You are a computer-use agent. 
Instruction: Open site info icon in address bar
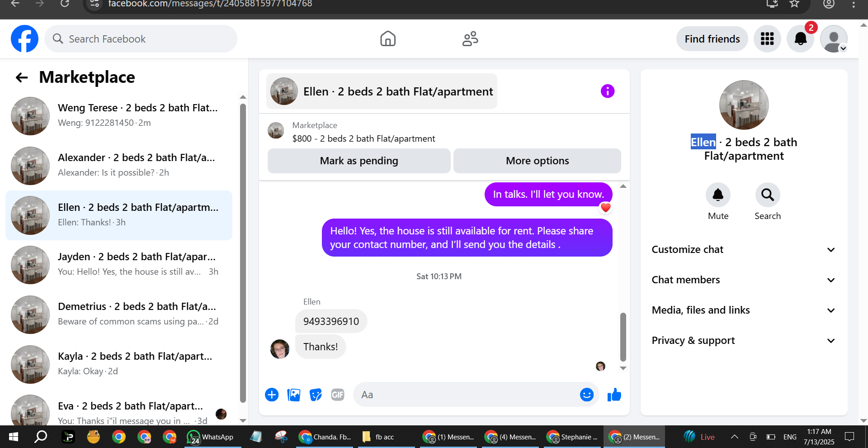tap(94, 4)
